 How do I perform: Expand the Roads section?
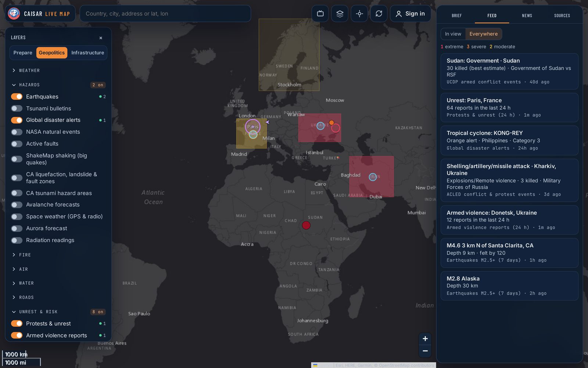point(58,297)
